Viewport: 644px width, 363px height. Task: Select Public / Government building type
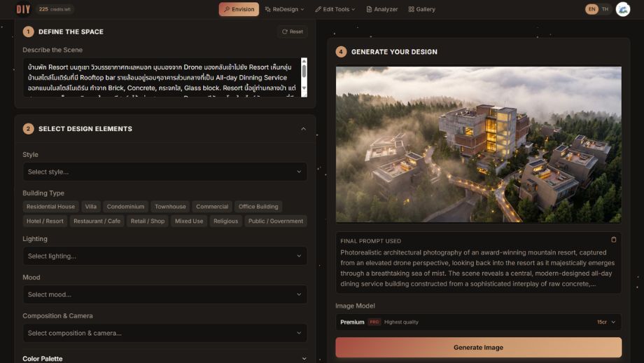276,221
